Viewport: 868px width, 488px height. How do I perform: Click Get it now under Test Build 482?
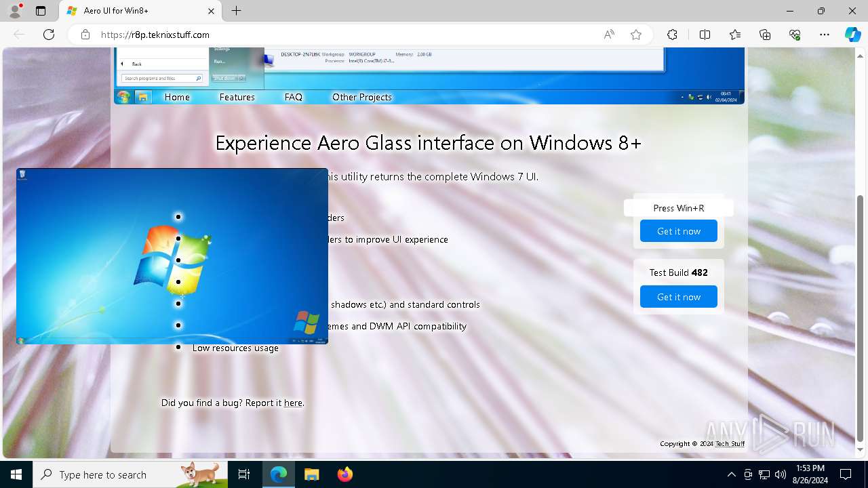click(679, 297)
